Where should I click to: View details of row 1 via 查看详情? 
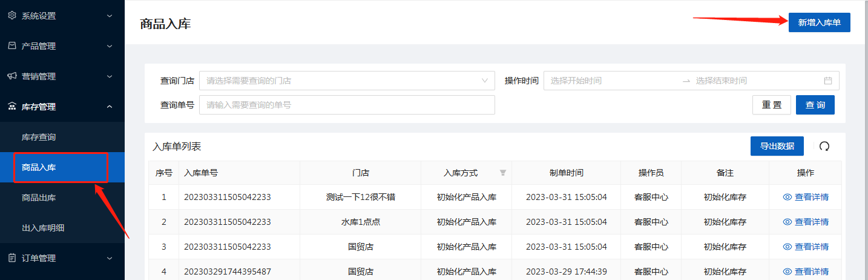click(806, 197)
